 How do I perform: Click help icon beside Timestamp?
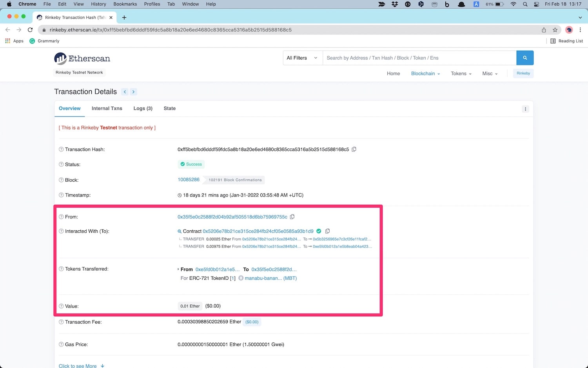pyautogui.click(x=61, y=195)
